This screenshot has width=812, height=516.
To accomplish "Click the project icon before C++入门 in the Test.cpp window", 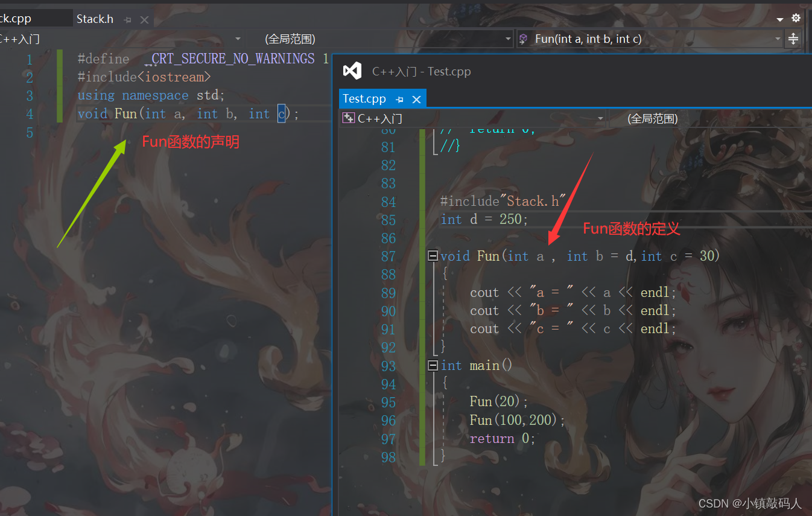I will point(348,118).
